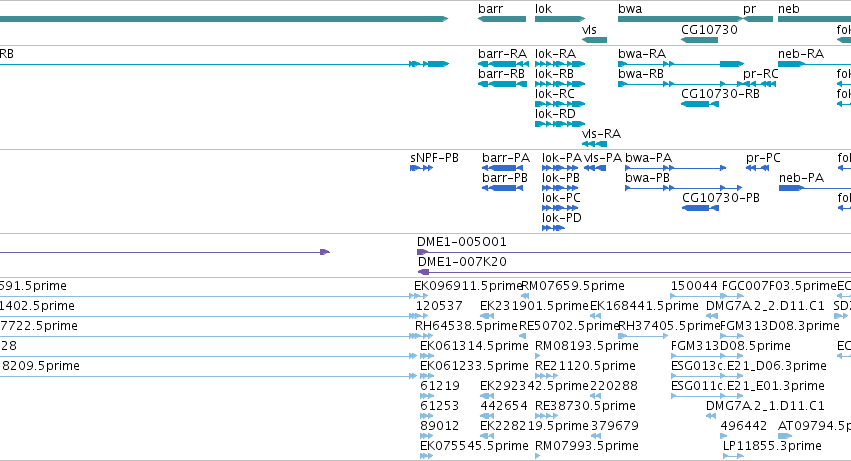Image resolution: width=851 pixels, height=461 pixels.
Task: Select protein barr-PA
Action: (503, 168)
